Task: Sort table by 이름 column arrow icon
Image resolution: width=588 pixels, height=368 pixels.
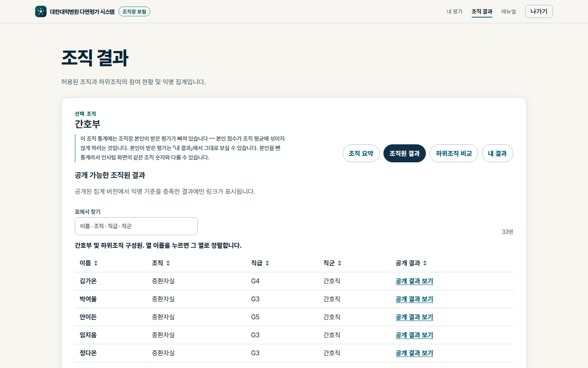Action: (x=96, y=263)
